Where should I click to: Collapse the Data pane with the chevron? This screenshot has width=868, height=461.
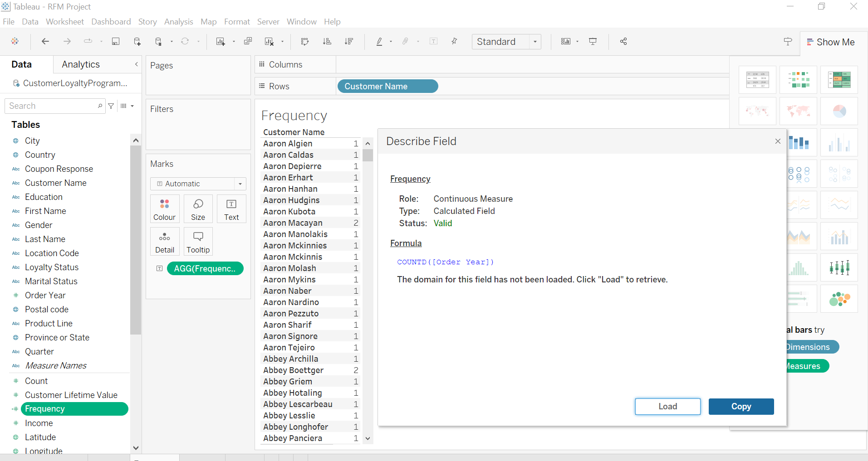pyautogui.click(x=136, y=64)
